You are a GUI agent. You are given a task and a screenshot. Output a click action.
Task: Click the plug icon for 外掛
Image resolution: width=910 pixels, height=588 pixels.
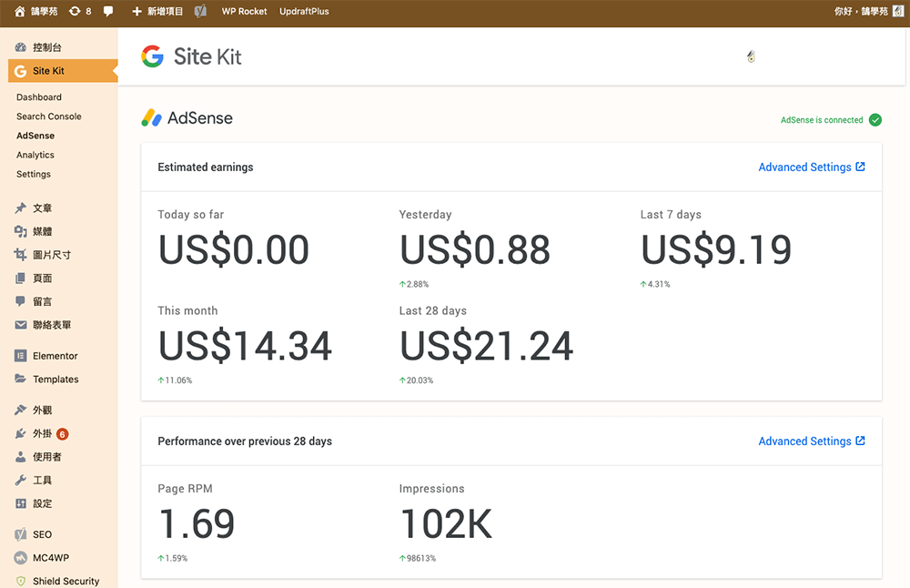[x=21, y=433]
